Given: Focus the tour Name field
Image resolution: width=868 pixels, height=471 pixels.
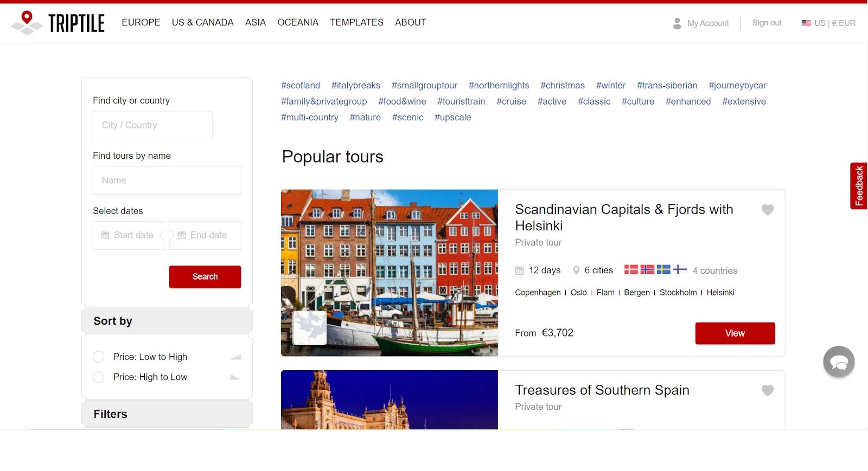Looking at the screenshot, I should click(167, 180).
